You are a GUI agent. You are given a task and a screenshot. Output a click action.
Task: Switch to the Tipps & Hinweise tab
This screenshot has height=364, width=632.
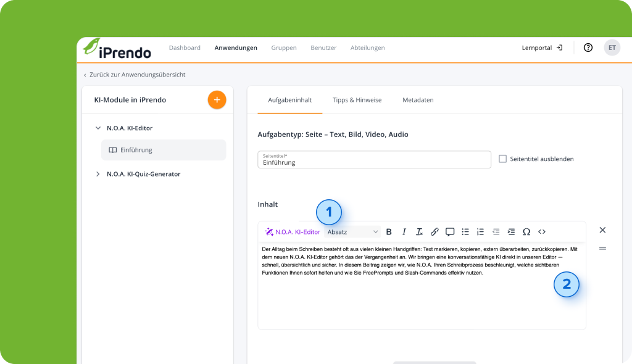pyautogui.click(x=357, y=100)
